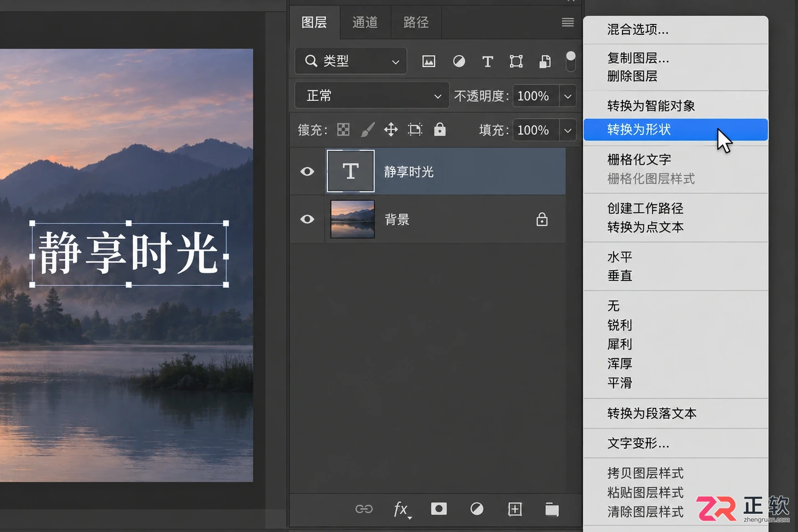798x532 pixels.
Task: Lock image pixels brush icon
Action: click(x=367, y=130)
